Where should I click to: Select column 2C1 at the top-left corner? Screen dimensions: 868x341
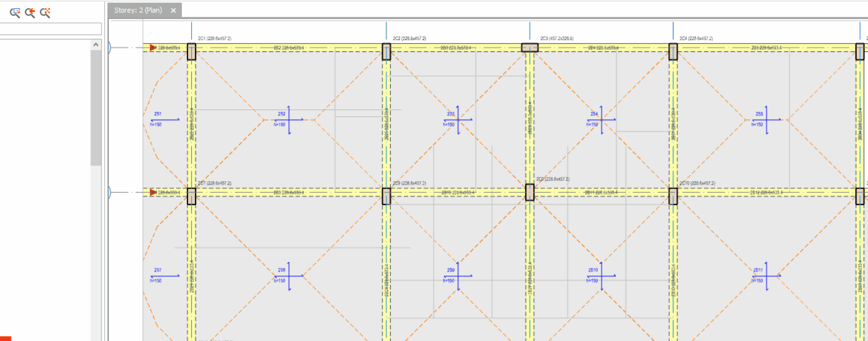(191, 51)
